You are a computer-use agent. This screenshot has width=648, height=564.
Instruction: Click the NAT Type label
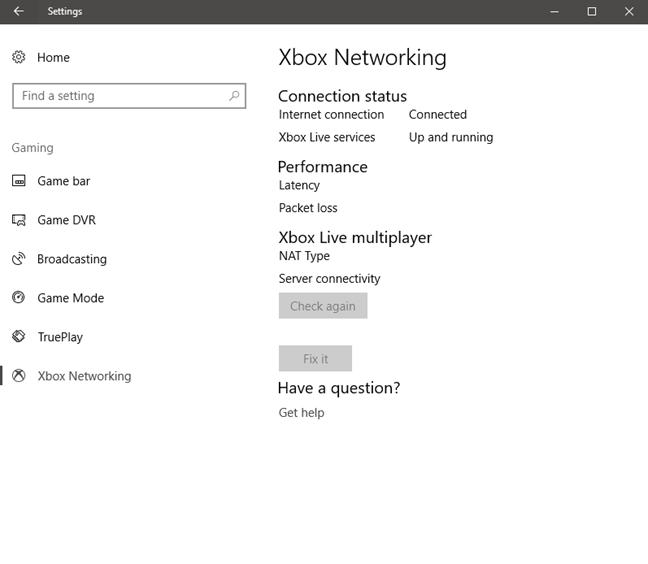pos(304,256)
